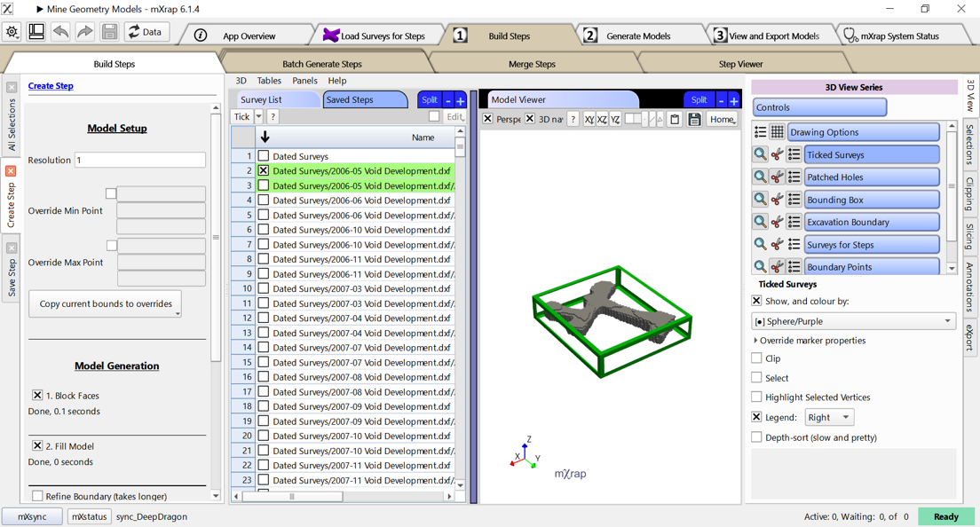The height and width of the screenshot is (527, 980).
Task: Open the Tick dropdown arrow
Action: pyautogui.click(x=258, y=117)
